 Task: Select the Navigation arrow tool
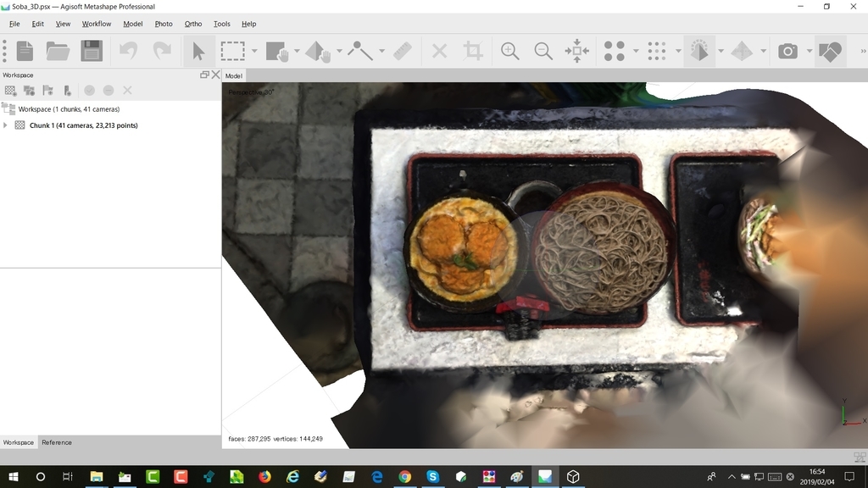(x=198, y=51)
